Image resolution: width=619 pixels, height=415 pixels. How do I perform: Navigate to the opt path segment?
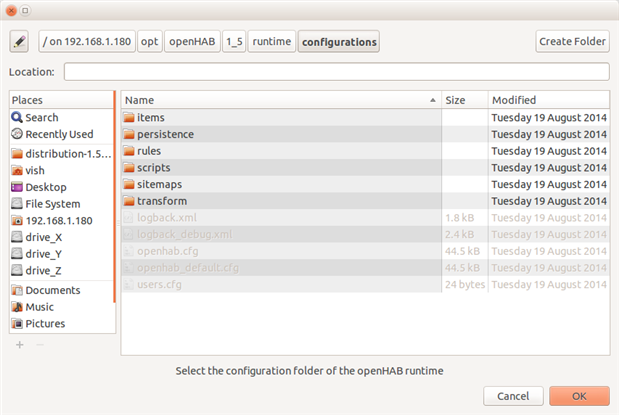(150, 41)
